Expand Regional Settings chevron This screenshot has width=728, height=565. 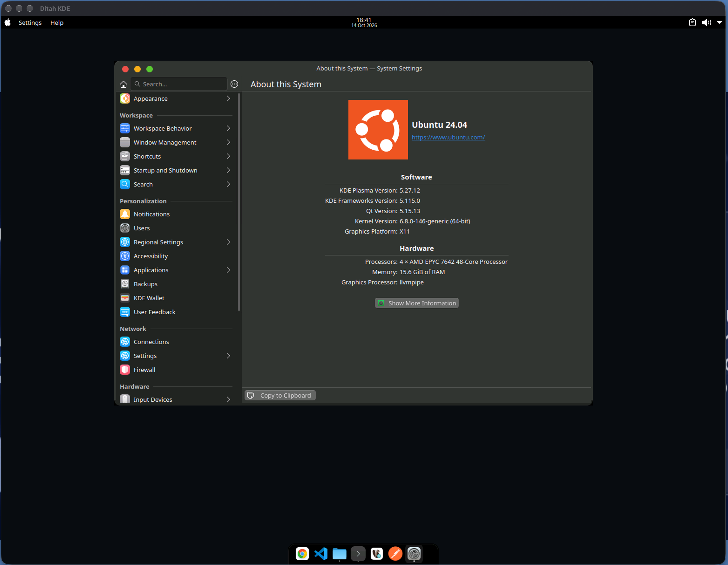[x=228, y=242]
